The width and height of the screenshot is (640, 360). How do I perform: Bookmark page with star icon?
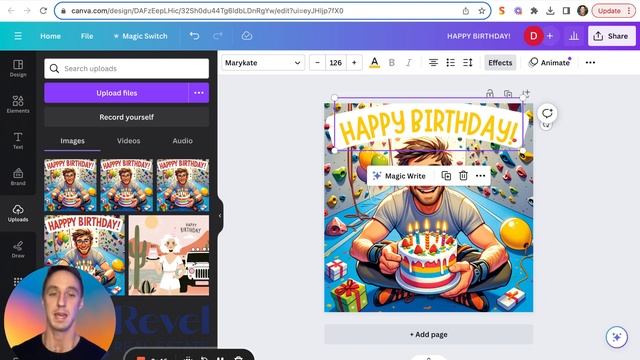pos(482,11)
